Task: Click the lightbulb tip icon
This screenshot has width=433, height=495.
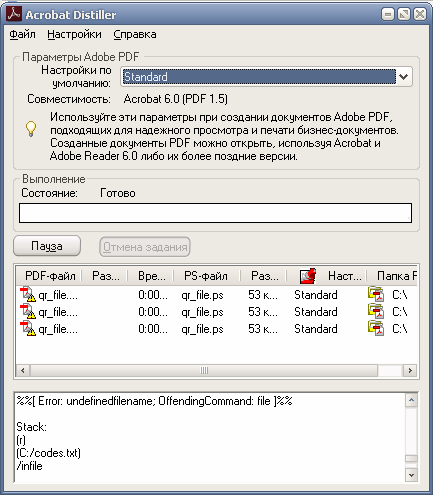Action: [x=31, y=129]
